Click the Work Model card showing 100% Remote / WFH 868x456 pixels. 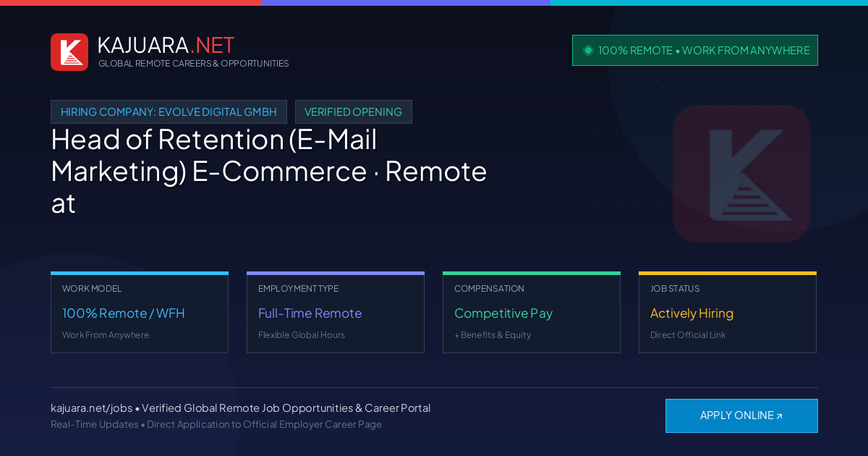[x=140, y=313]
